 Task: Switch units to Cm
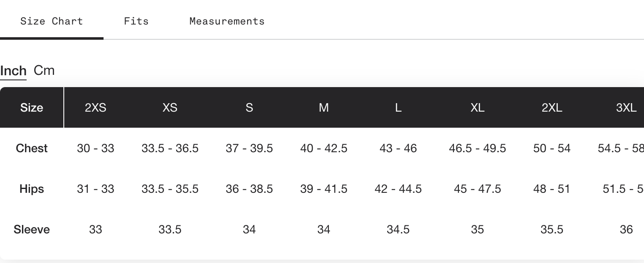tap(44, 70)
